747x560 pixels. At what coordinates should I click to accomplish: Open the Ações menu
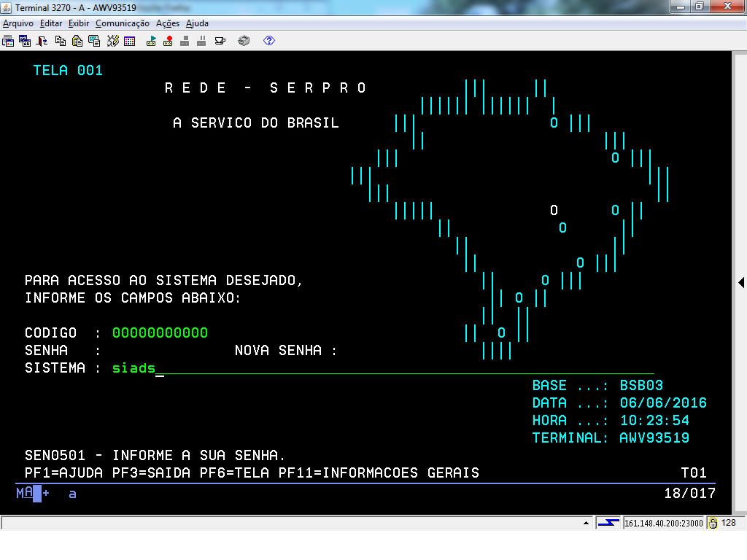168,23
